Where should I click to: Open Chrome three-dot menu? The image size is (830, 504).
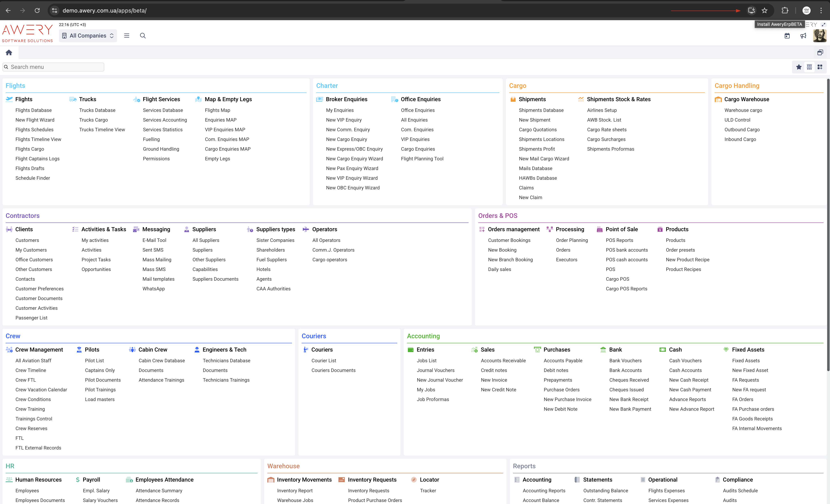(x=821, y=10)
